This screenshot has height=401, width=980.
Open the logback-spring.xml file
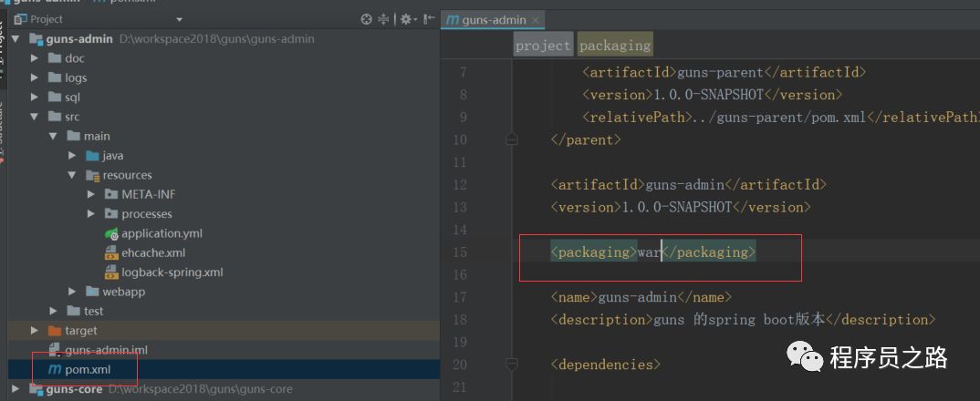click(172, 272)
